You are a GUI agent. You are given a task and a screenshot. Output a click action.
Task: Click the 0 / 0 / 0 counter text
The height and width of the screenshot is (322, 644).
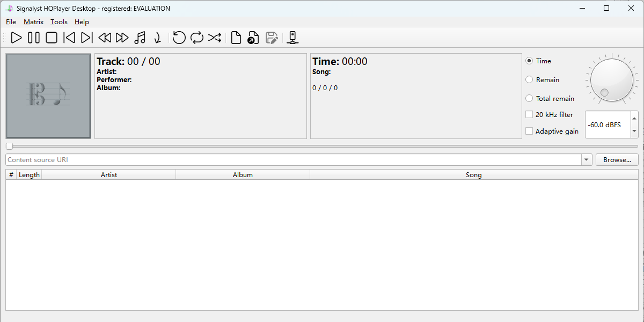tap(325, 88)
